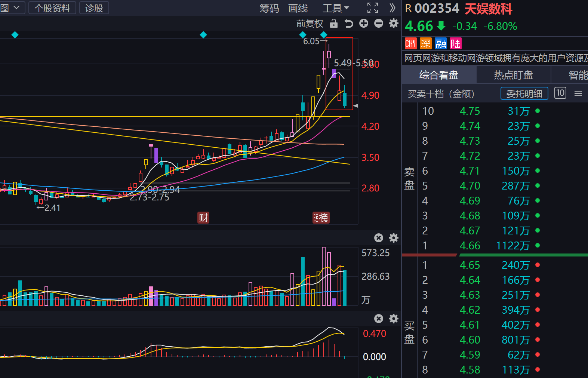Click the sell amount 287万
This screenshot has height=378, width=588.
click(x=515, y=186)
